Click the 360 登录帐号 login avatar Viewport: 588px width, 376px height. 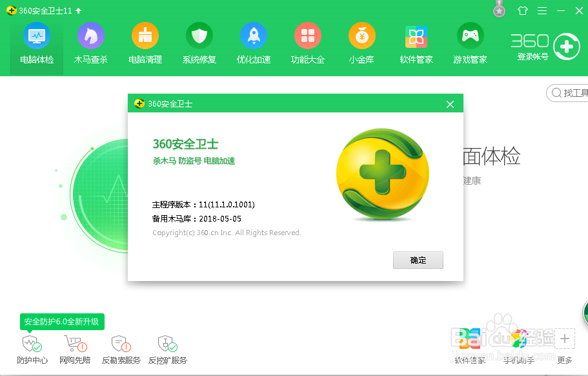(567, 47)
